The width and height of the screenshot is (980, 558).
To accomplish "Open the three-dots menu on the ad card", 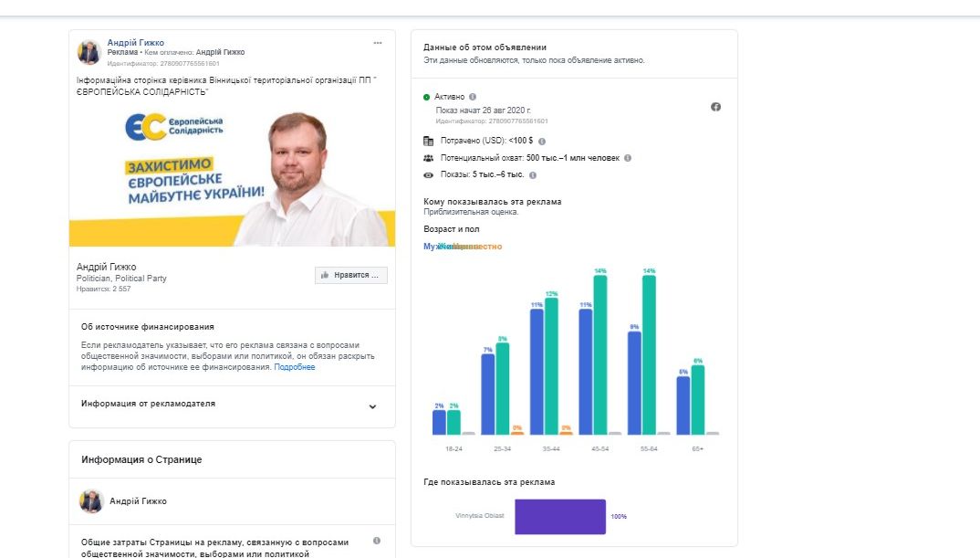I will coord(378,43).
